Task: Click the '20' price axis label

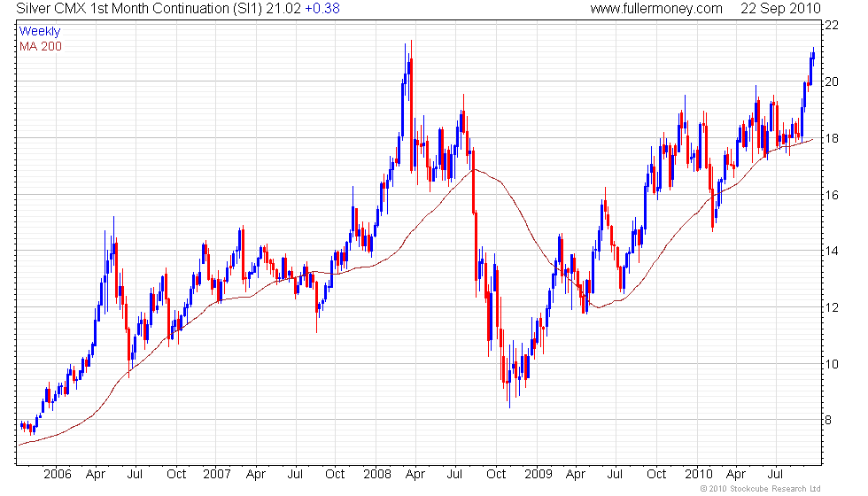Action: pos(832,81)
